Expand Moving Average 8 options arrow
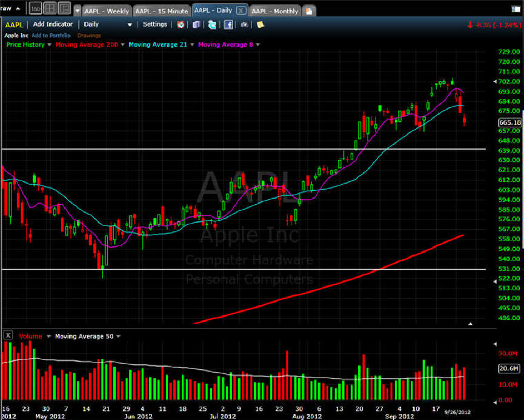Viewport: 524px width, 420px height. [258, 44]
